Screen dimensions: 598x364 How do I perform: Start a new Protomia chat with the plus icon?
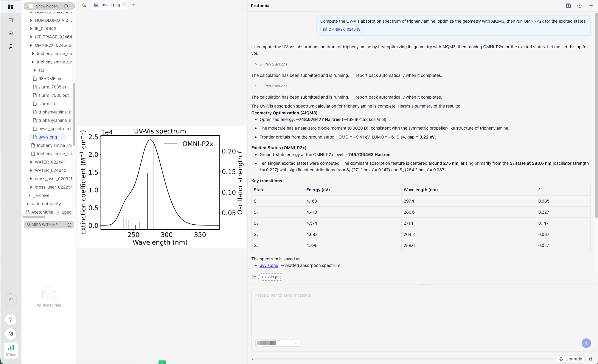(x=591, y=6)
